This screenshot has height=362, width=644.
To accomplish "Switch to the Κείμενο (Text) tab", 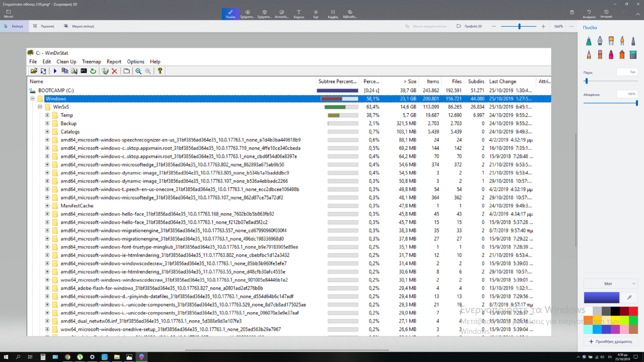I will [298, 14].
